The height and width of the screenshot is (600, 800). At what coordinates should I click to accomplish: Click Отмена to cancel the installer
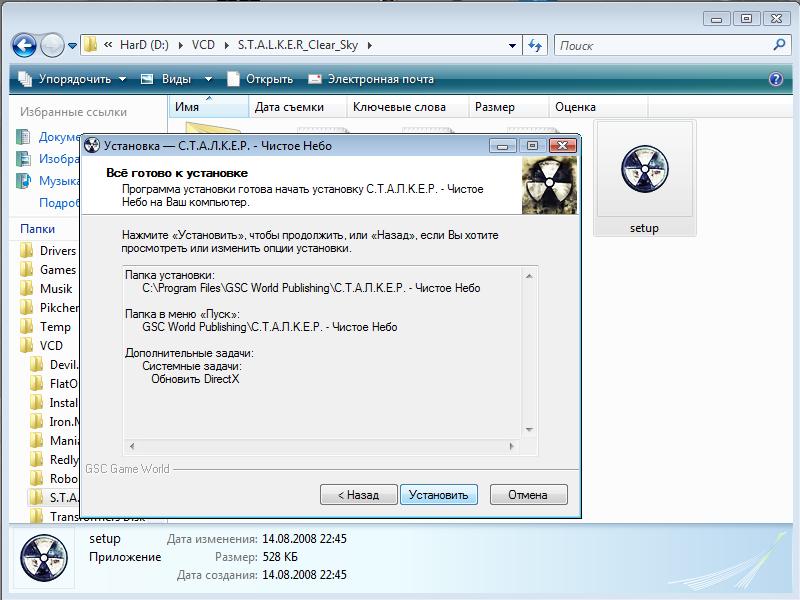click(x=528, y=494)
